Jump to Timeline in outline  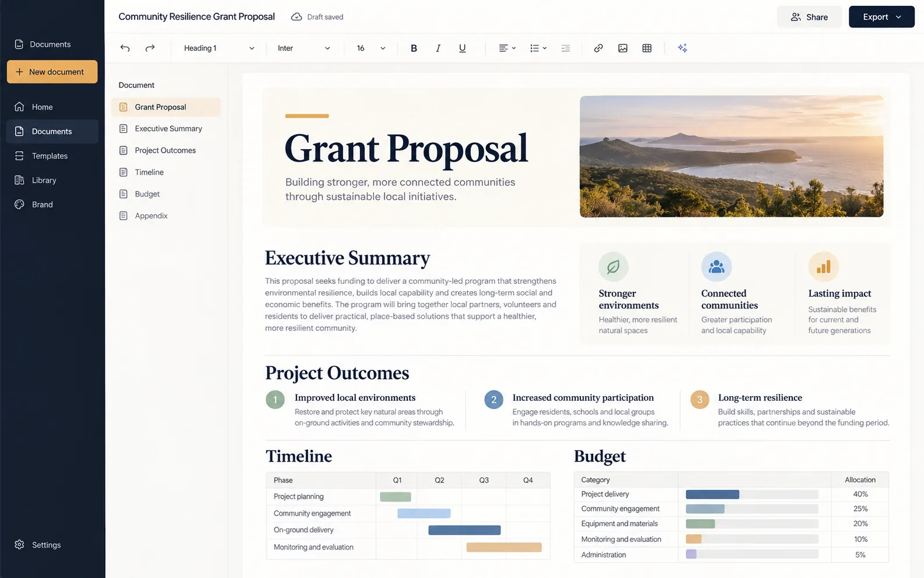click(x=165, y=172)
